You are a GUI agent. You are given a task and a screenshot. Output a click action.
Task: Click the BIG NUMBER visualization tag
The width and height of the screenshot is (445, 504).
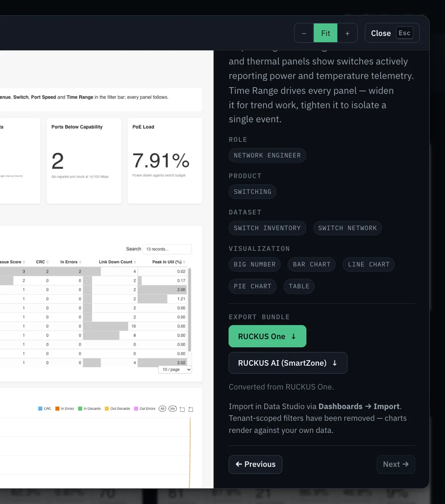pyautogui.click(x=255, y=265)
